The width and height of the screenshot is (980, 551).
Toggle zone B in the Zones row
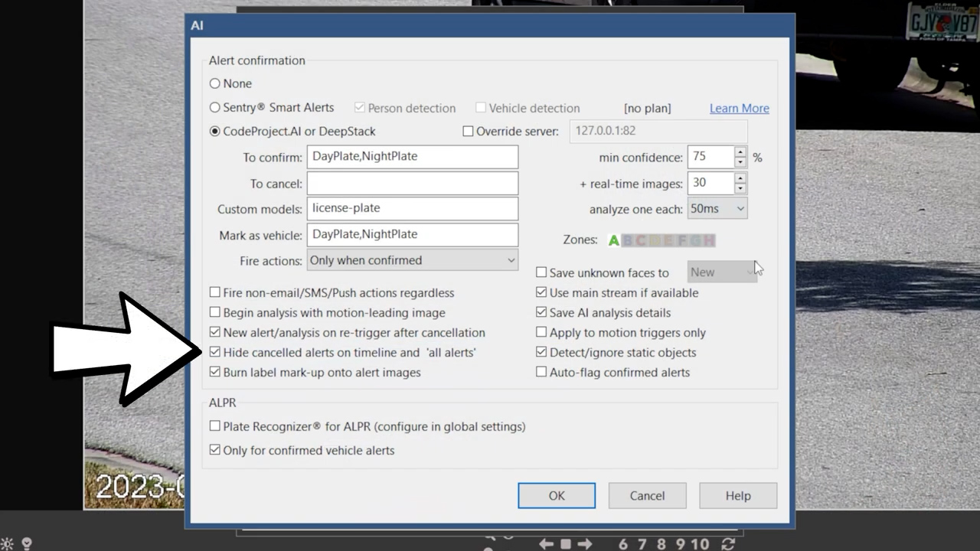pos(628,240)
